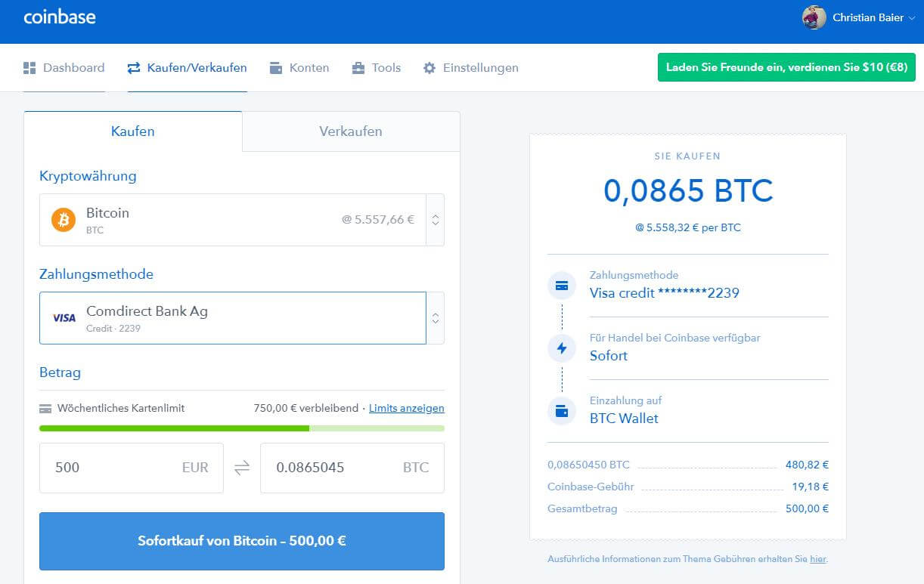Click the green weekly limit progress bar
Viewport: 924px width, 584px height.
[x=174, y=428]
